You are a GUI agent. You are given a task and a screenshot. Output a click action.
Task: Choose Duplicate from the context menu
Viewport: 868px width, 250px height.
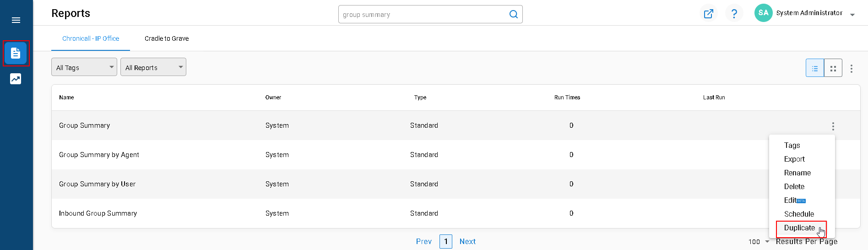799,228
